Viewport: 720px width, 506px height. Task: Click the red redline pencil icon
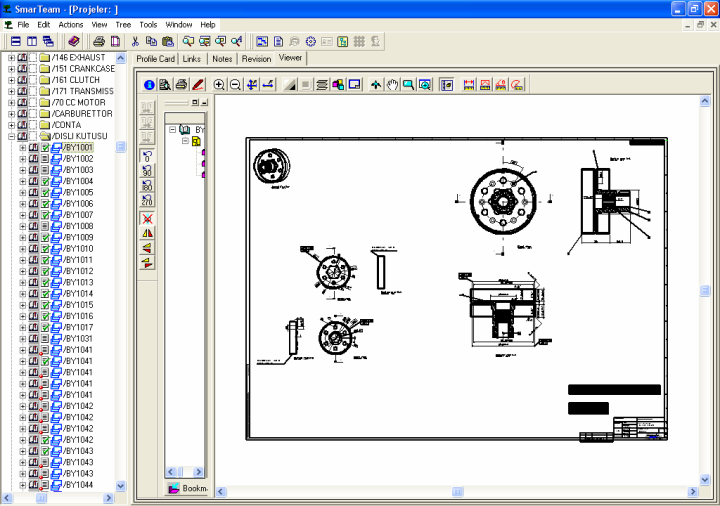click(197, 85)
